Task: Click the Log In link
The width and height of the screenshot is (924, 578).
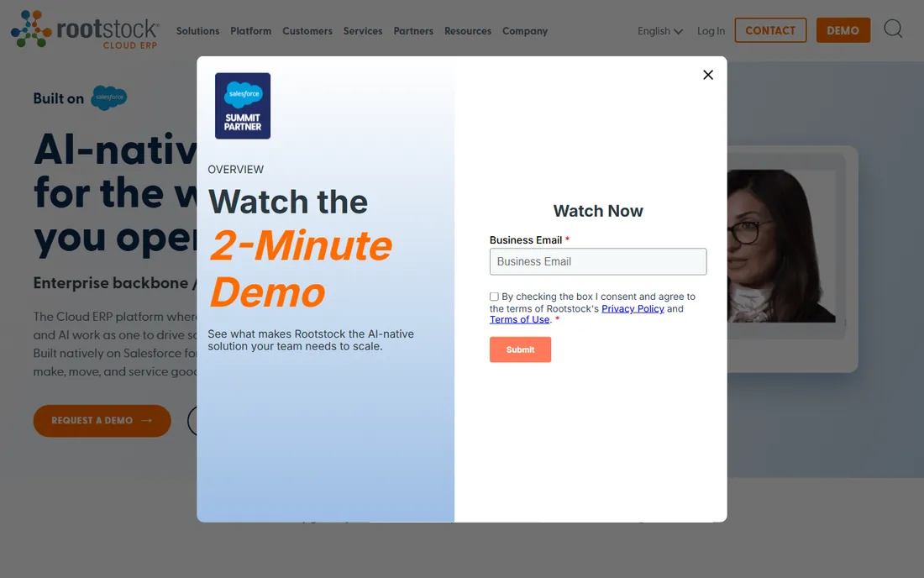Action: [x=711, y=30]
